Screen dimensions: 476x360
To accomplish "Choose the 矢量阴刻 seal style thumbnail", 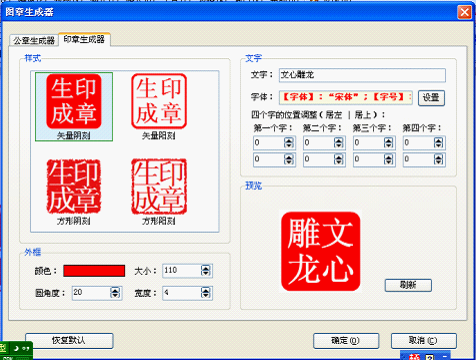I will [x=74, y=107].
